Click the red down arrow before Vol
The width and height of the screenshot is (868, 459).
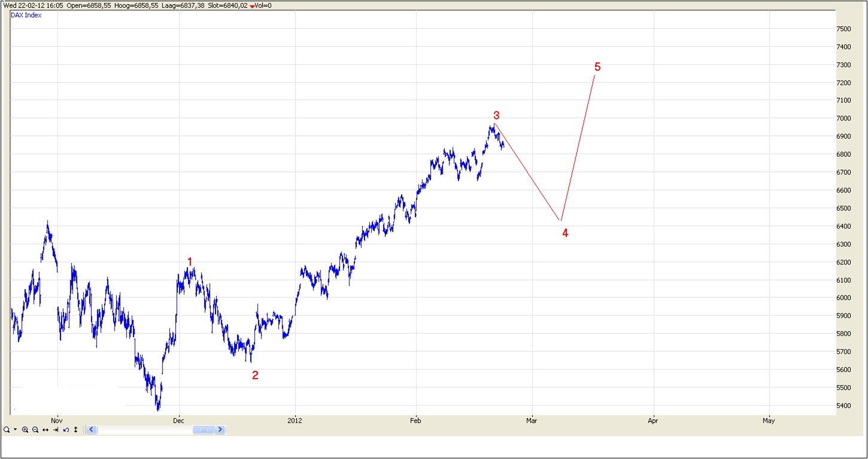[252, 6]
